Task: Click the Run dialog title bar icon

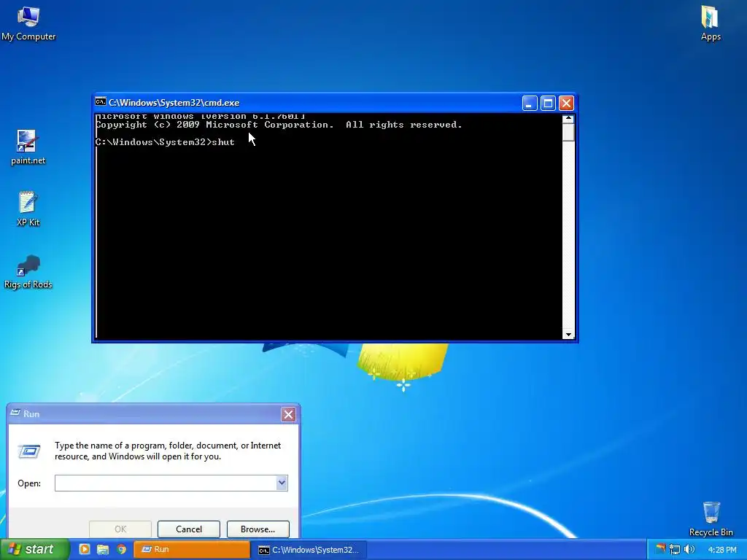Action: [15, 413]
